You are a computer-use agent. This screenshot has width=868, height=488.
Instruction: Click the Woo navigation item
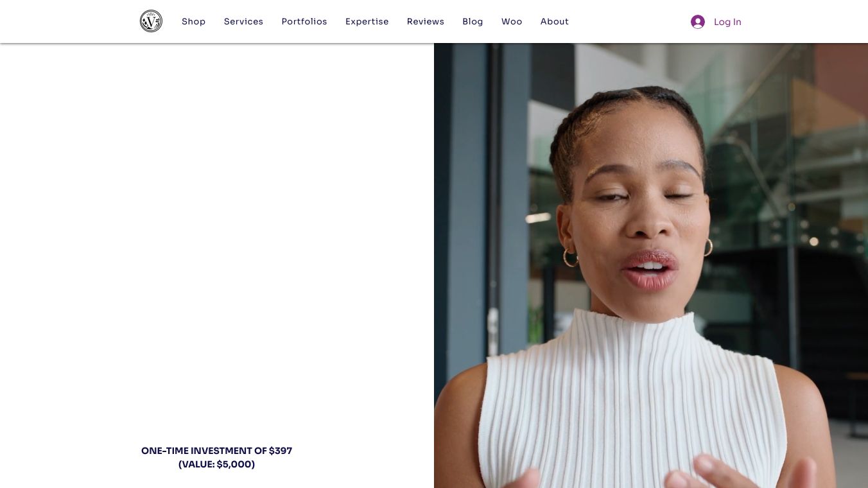[512, 21]
